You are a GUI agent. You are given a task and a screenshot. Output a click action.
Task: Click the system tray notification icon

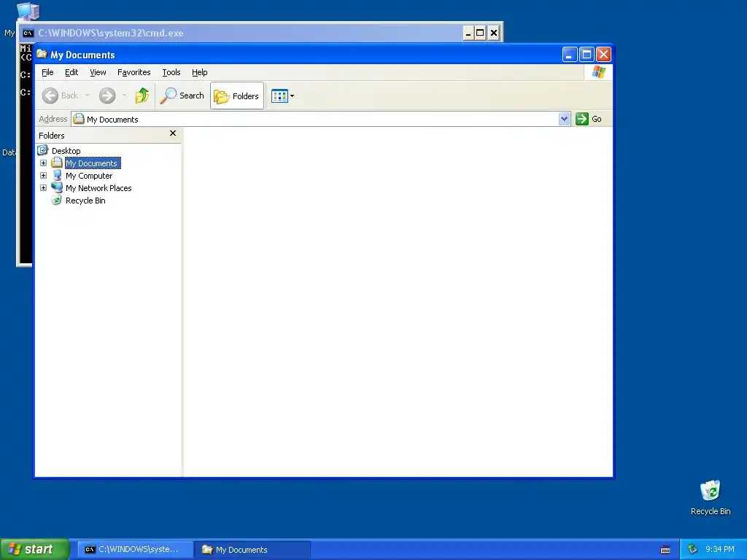pos(692,550)
